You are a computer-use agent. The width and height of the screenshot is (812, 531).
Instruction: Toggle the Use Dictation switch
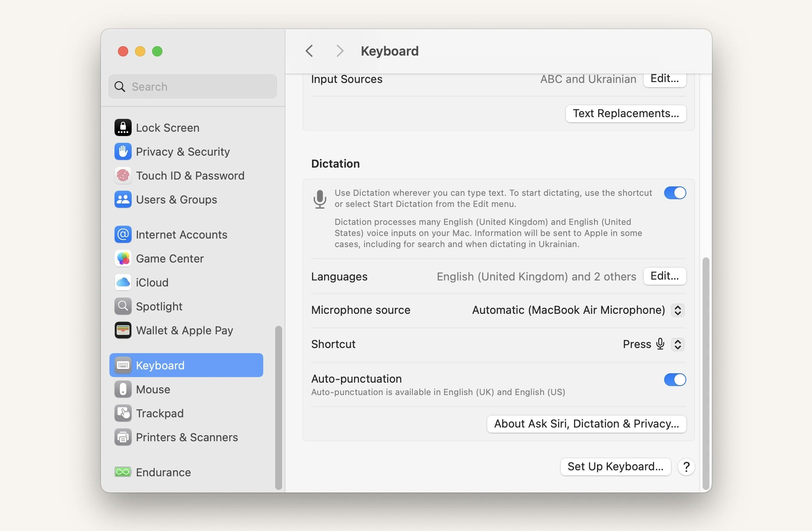pos(675,193)
